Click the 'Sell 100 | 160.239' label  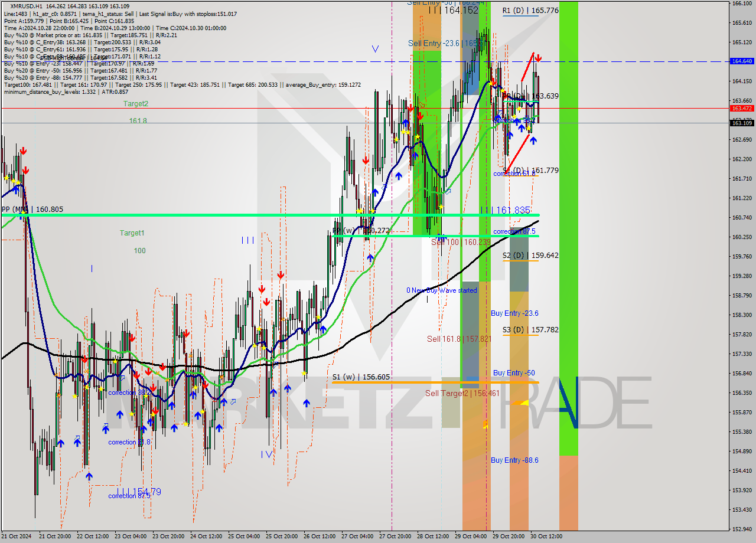tap(461, 242)
